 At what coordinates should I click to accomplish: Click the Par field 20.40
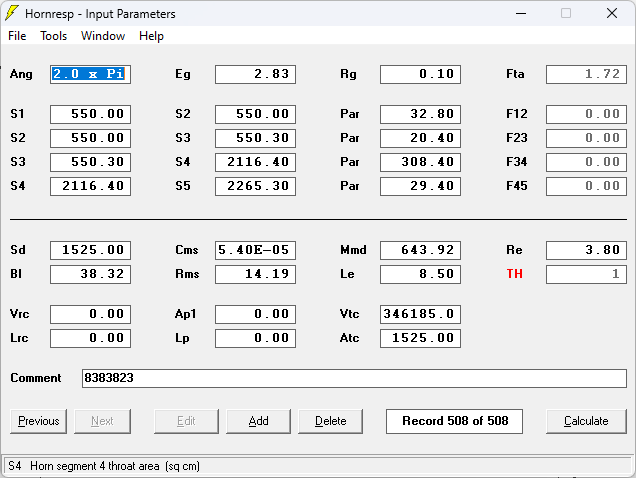[x=421, y=138]
